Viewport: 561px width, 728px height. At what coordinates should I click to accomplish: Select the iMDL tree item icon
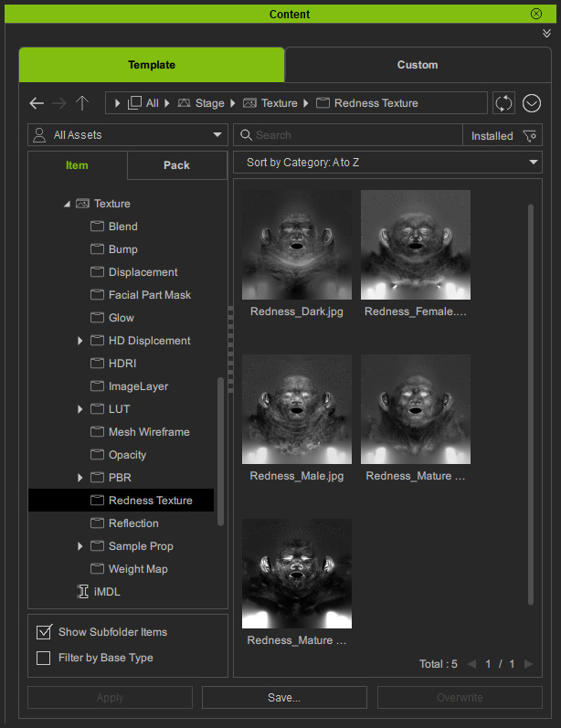tap(83, 592)
